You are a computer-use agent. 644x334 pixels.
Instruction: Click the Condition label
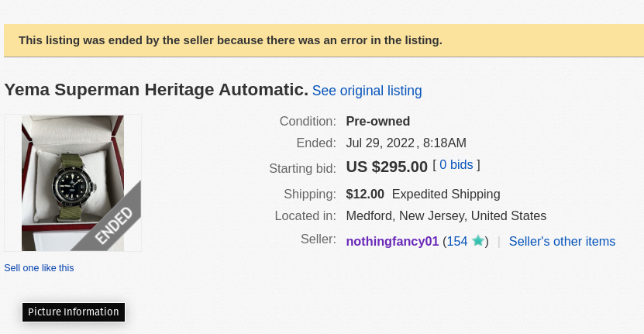(308, 121)
